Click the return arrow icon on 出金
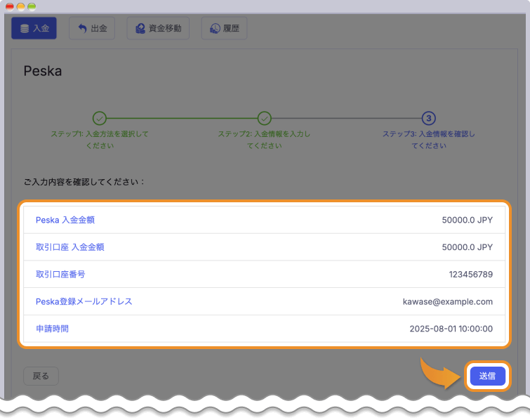The image size is (530, 420). coord(82,28)
